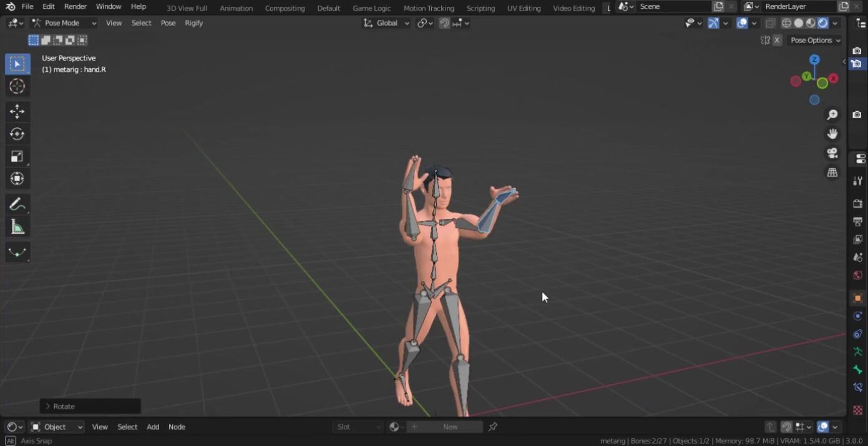Expand the Global transform orientation dropdown

[387, 23]
